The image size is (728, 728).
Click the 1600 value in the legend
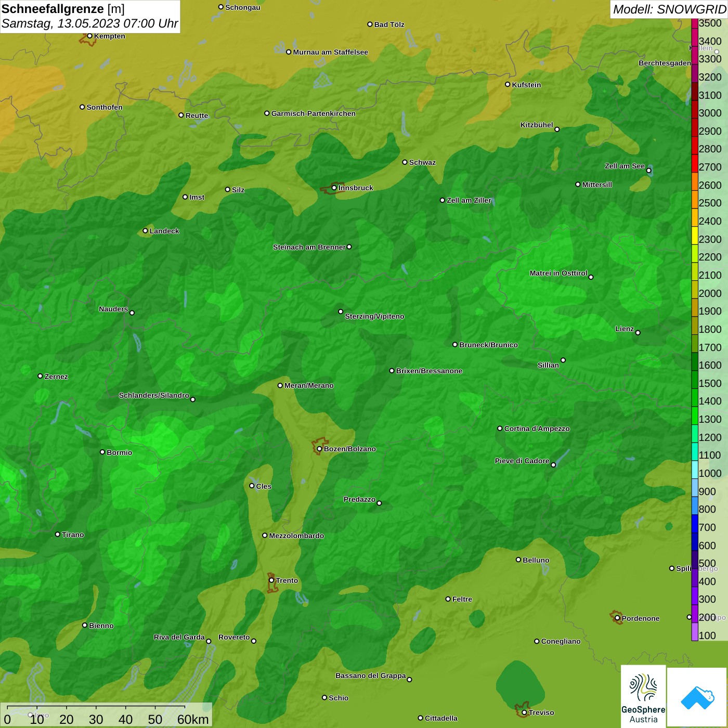click(710, 365)
